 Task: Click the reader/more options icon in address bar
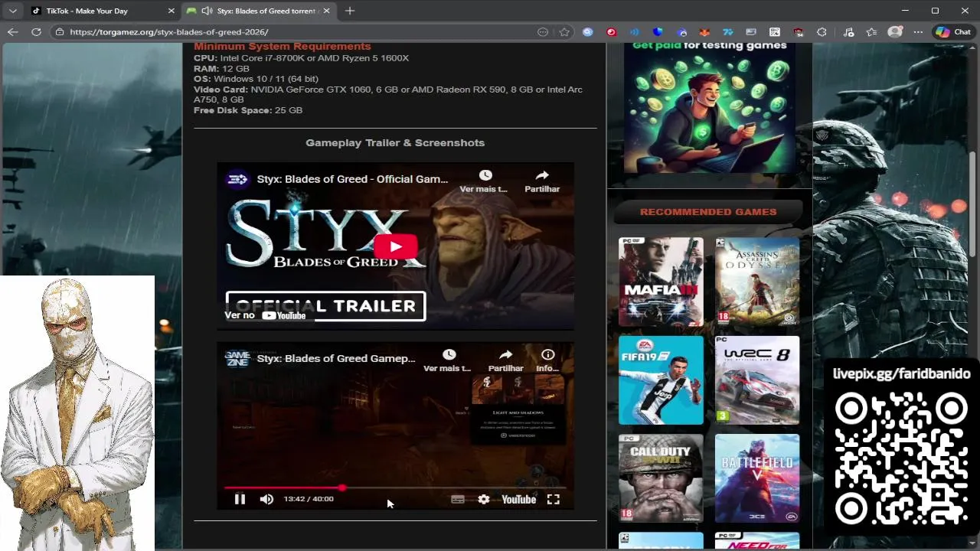point(543,32)
